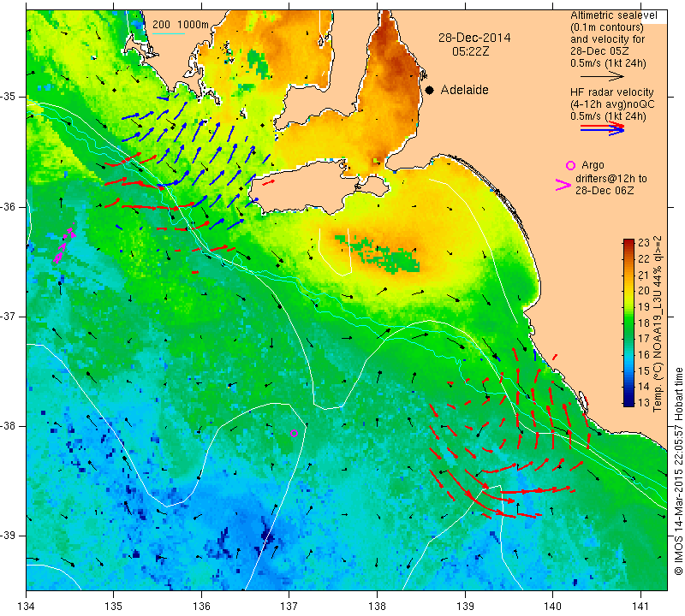Click the 'Temp. (°C) NOAA19_L3U' colorbar caption

point(658,324)
